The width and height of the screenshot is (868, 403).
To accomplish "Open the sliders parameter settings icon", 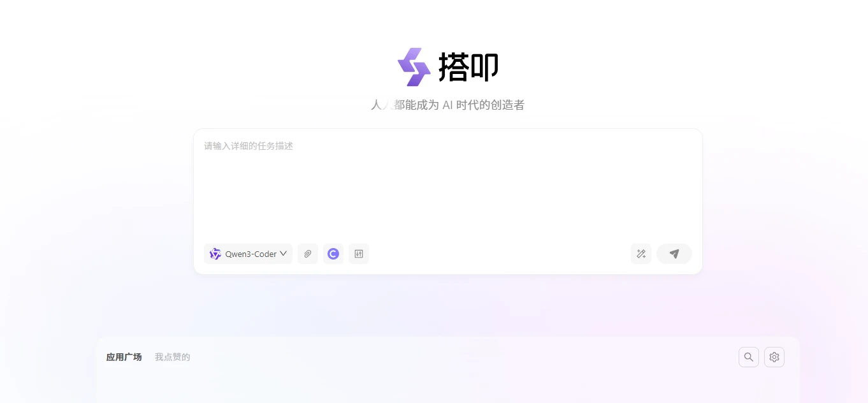I will pyautogui.click(x=359, y=254).
